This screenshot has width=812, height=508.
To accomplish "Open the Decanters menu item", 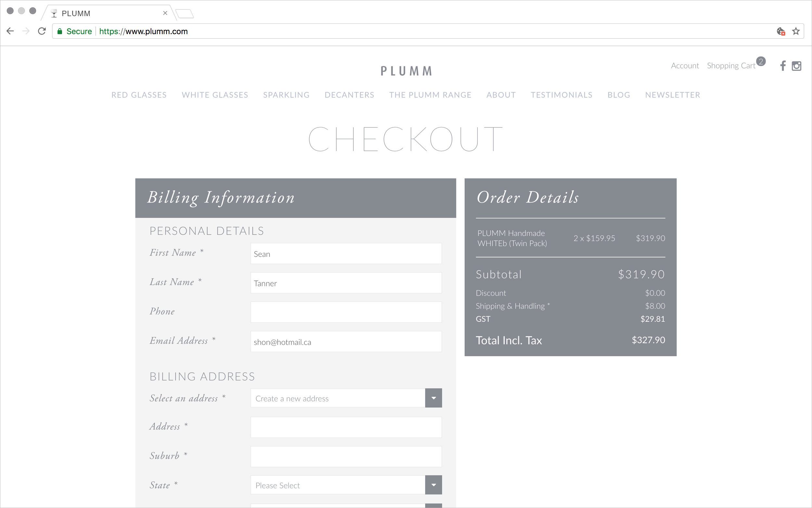I will [x=349, y=95].
